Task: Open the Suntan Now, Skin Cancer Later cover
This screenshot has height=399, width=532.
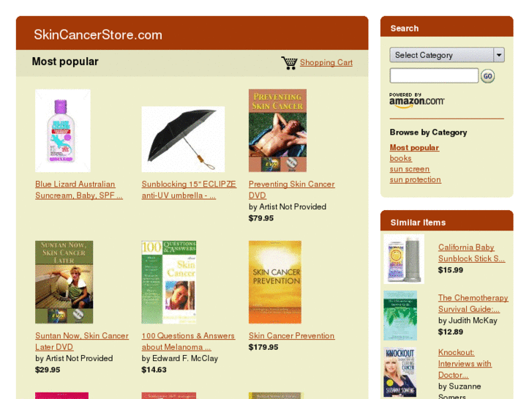Action: coord(64,282)
